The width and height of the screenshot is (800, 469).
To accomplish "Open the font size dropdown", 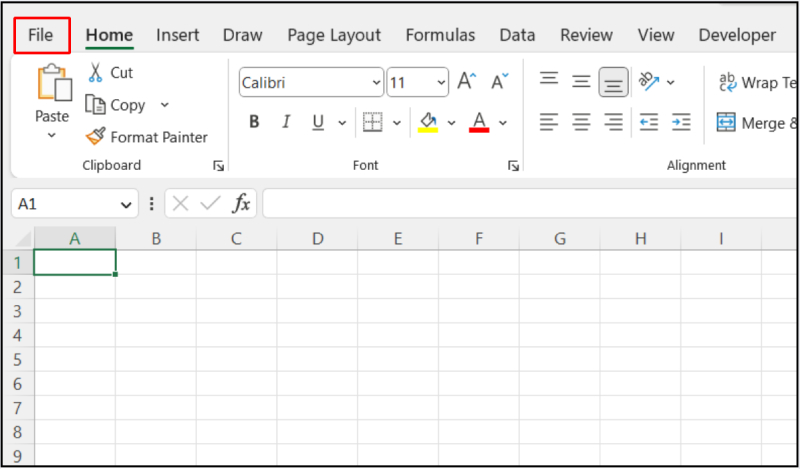I will click(x=441, y=83).
